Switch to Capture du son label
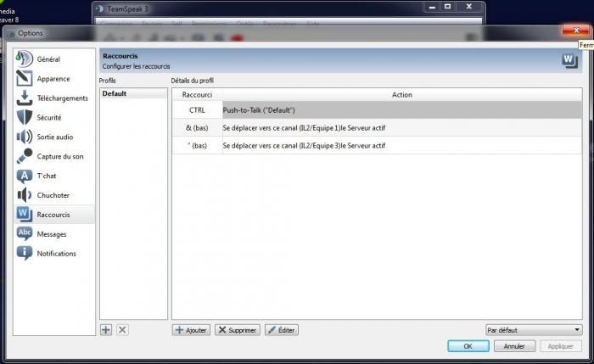Viewport: 594px width, 364px height. [60, 156]
